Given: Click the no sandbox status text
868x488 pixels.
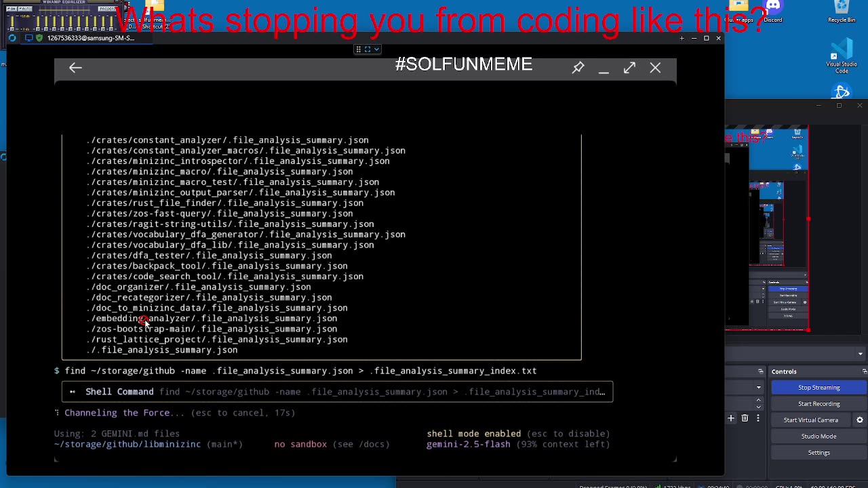Looking at the screenshot, I should pos(300,445).
